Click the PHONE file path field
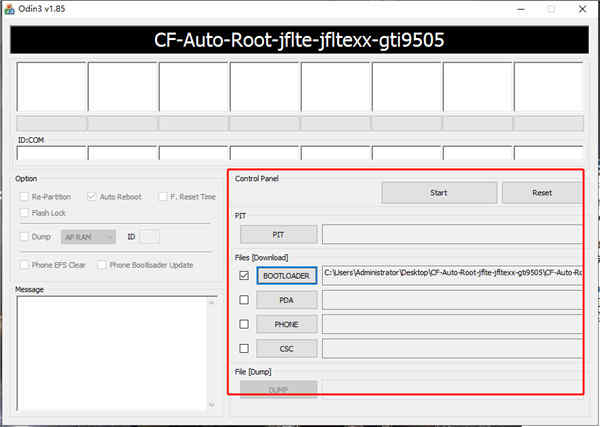Image resolution: width=600 pixels, height=427 pixels. (x=452, y=324)
